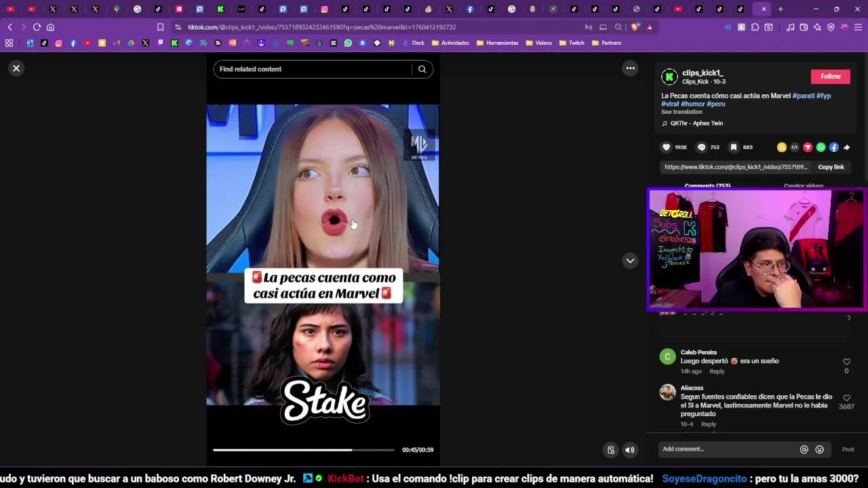Image resolution: width=868 pixels, height=488 pixels.
Task: Go to next video with down chevron
Action: click(x=630, y=260)
